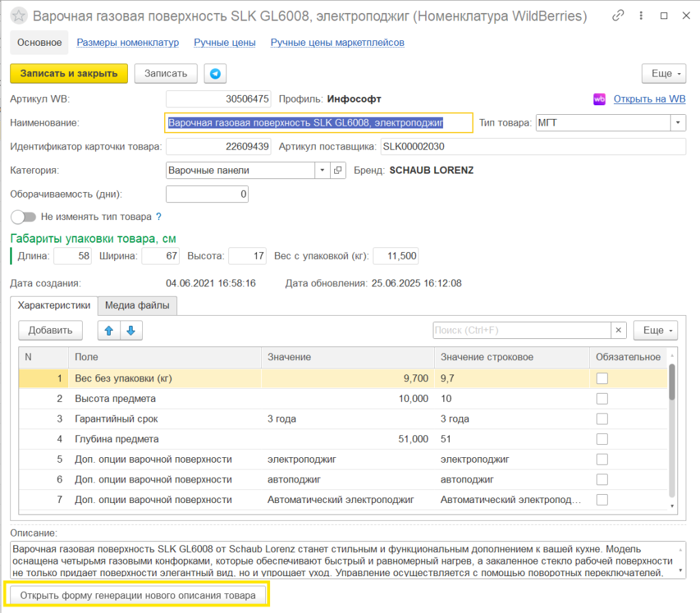
Task: Expand the Тип товара dropdown
Action: (678, 123)
